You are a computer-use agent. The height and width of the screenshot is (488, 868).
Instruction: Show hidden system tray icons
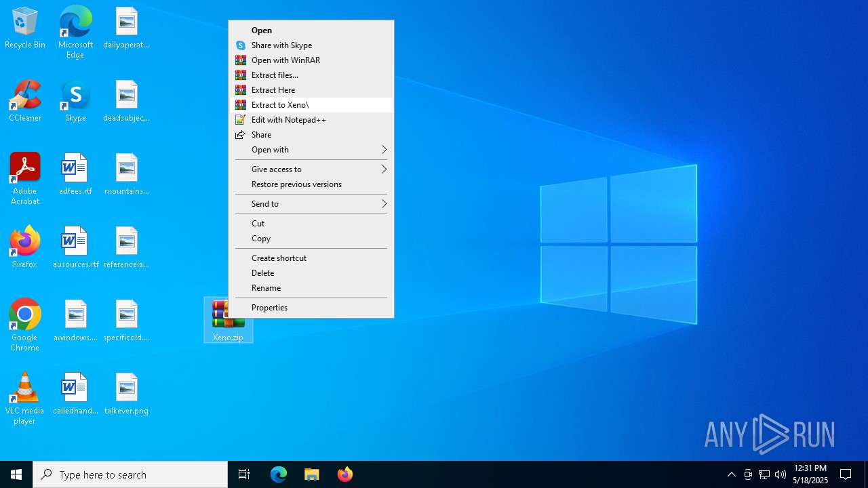[x=731, y=474]
